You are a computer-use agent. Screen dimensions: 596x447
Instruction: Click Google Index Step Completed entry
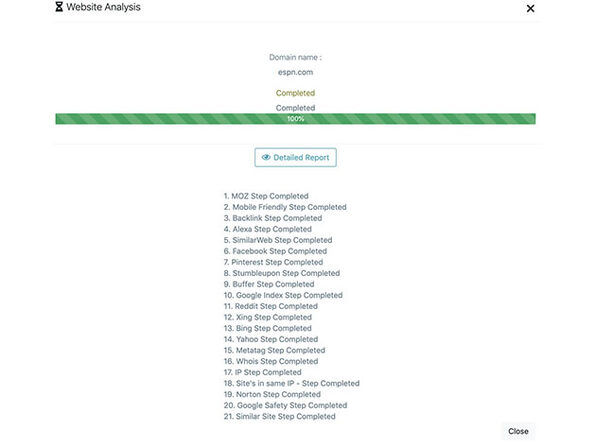click(x=283, y=295)
